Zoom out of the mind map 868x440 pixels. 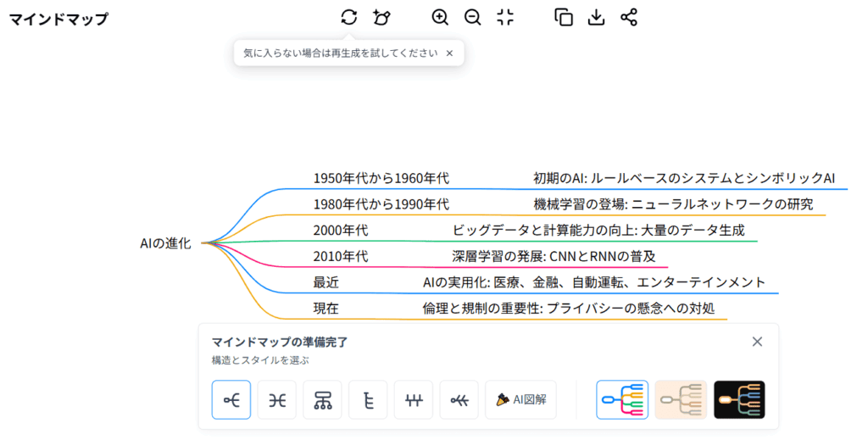(x=472, y=17)
